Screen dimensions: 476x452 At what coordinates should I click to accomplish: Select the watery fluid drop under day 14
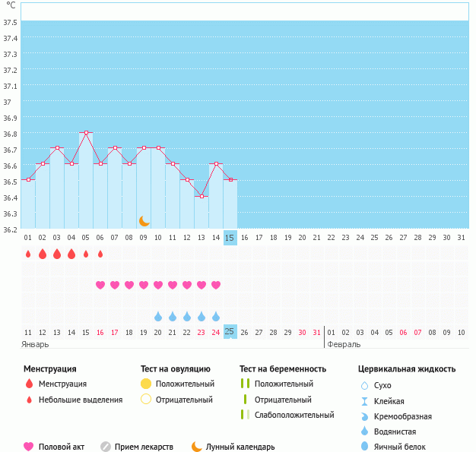(x=216, y=316)
